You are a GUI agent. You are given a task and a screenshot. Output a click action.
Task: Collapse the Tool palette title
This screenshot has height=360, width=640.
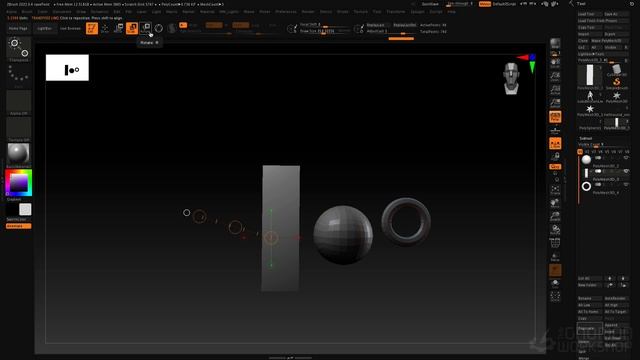coord(581,4)
